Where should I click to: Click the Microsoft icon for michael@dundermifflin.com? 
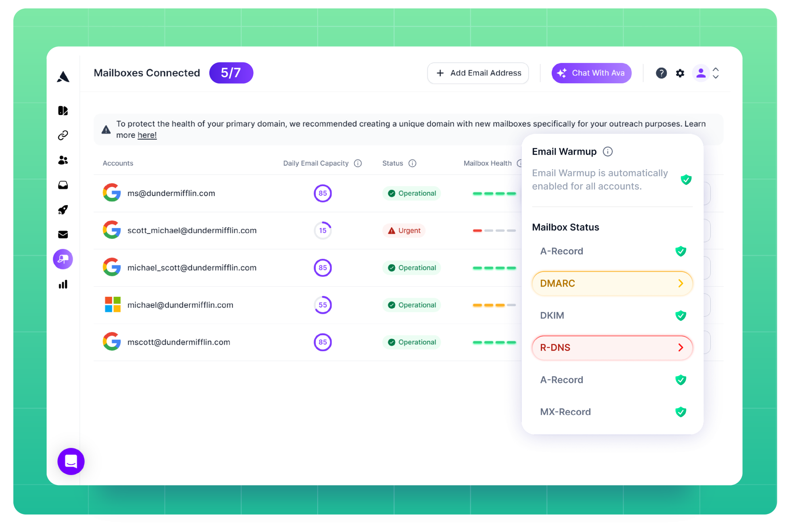tap(113, 304)
